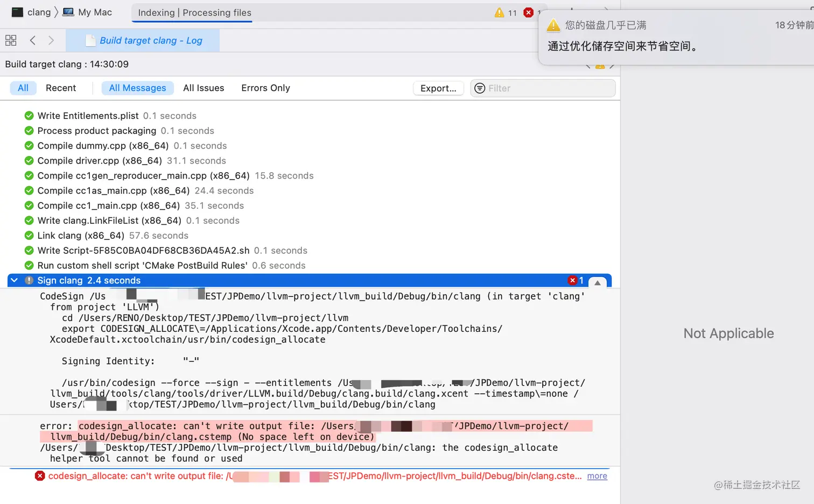Click the green checkmark beside Compile cc1_main.cpp
This screenshot has height=504, width=814.
point(29,205)
